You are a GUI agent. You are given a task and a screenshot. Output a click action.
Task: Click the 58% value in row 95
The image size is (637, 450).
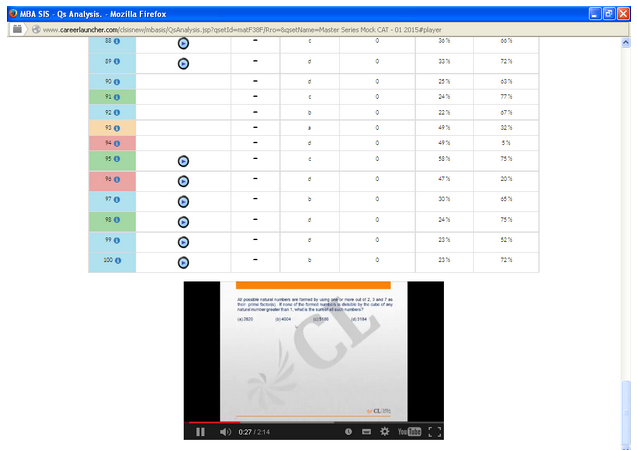(x=444, y=159)
